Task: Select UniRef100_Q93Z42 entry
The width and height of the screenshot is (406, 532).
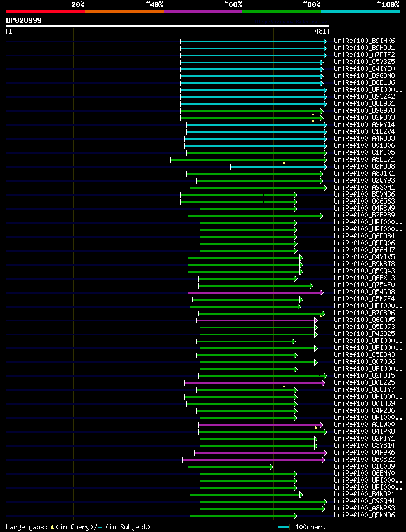Action: pos(364,96)
